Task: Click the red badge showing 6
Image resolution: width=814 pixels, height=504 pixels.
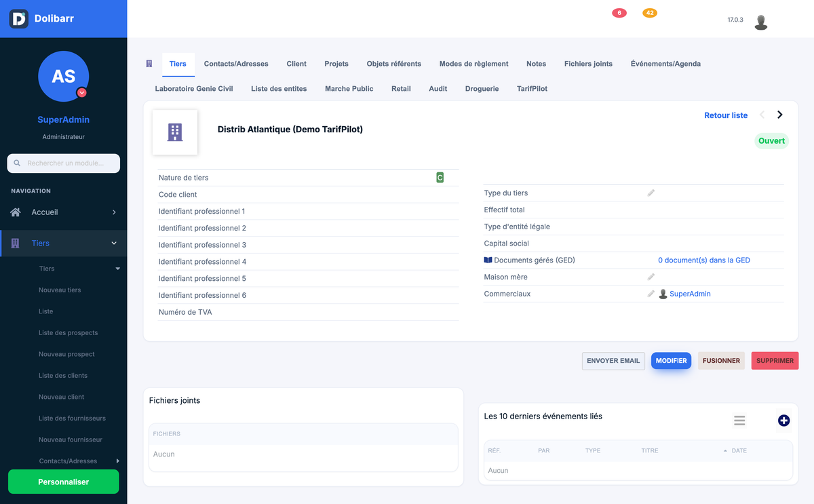Action: tap(619, 13)
